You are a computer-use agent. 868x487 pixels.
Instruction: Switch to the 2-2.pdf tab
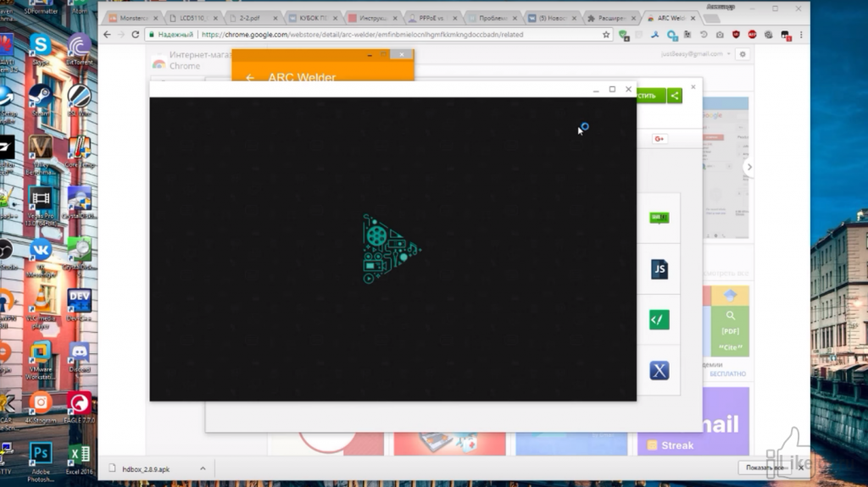252,18
